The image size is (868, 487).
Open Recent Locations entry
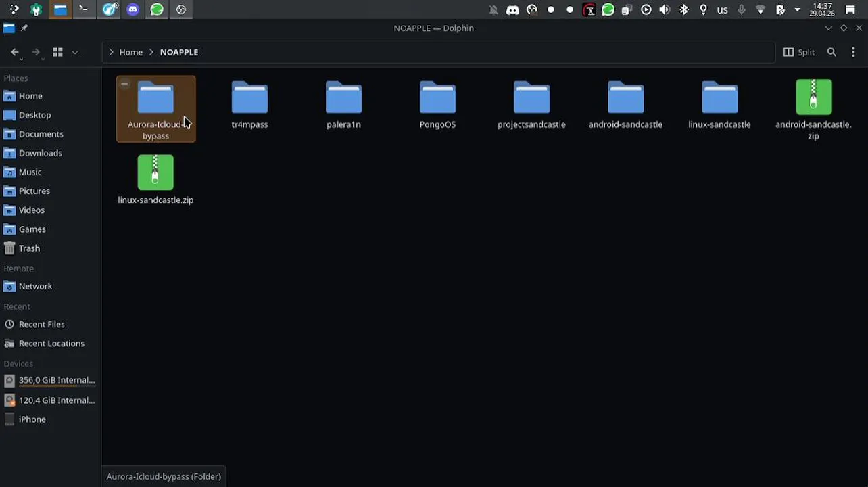pyautogui.click(x=51, y=343)
